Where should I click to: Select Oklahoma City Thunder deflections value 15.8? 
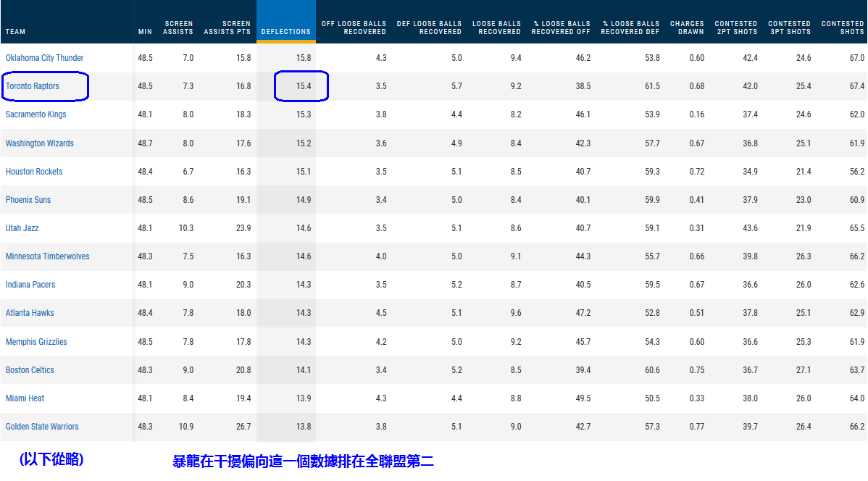click(304, 57)
